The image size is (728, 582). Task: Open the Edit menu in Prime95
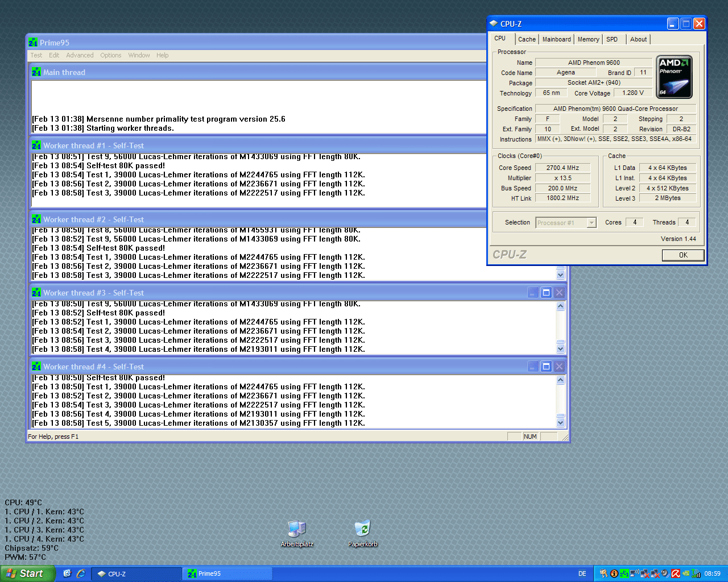[x=54, y=55]
